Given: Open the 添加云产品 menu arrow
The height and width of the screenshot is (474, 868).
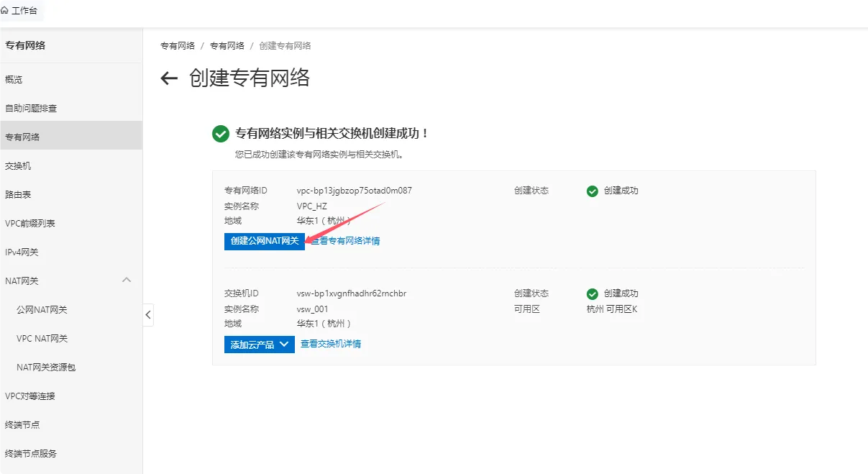Looking at the screenshot, I should 283,344.
